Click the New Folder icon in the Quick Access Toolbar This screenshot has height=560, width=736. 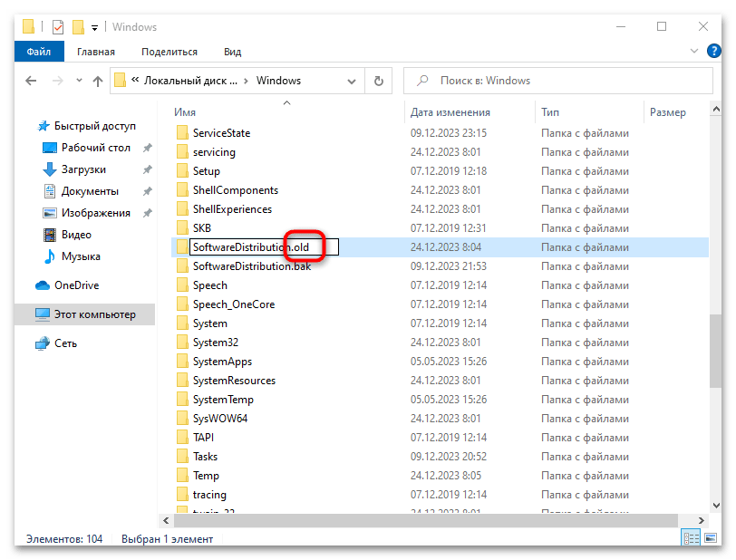coord(78,26)
